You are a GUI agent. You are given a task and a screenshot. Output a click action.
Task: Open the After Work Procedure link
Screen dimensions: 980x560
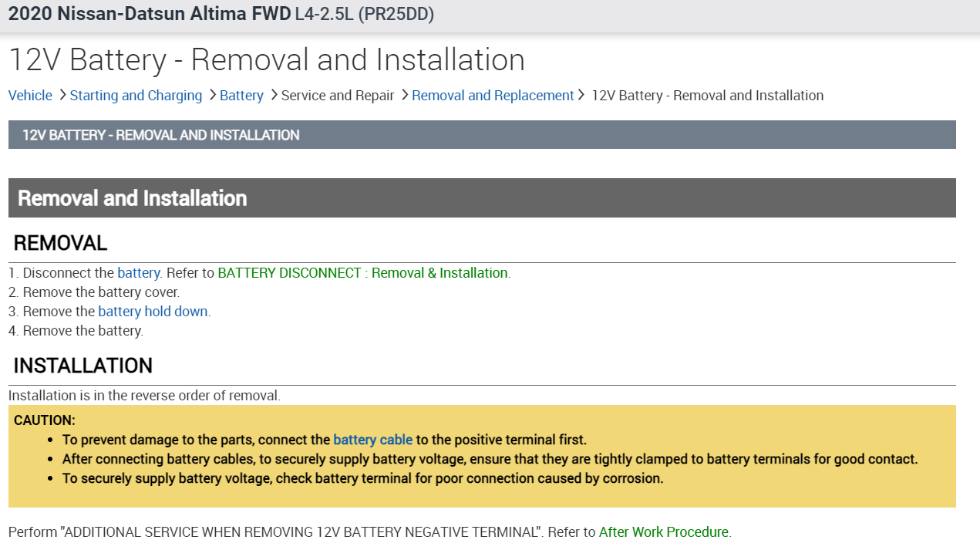663,532
